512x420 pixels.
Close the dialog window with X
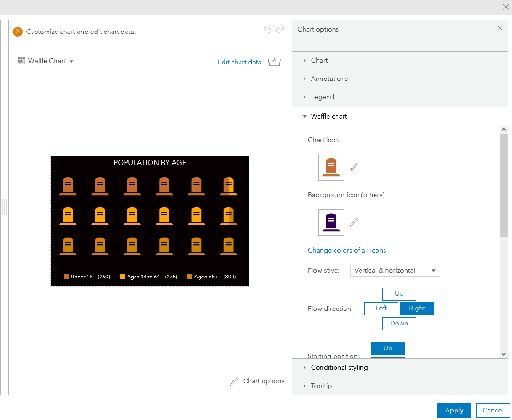tap(505, 7)
